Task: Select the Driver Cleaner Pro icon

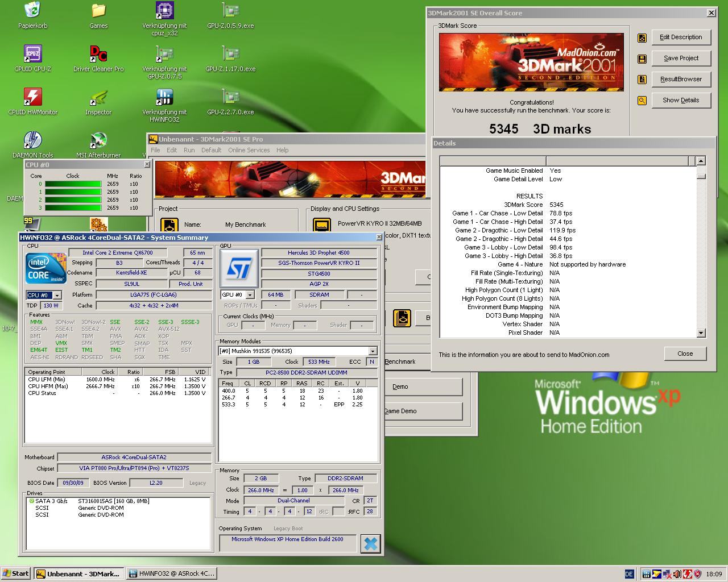Action: click(98, 59)
